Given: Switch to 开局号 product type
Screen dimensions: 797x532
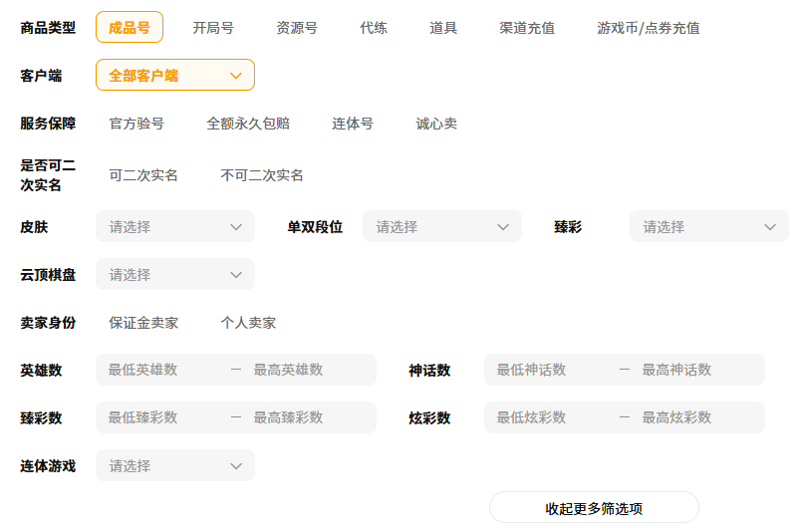Looking at the screenshot, I should click(213, 28).
